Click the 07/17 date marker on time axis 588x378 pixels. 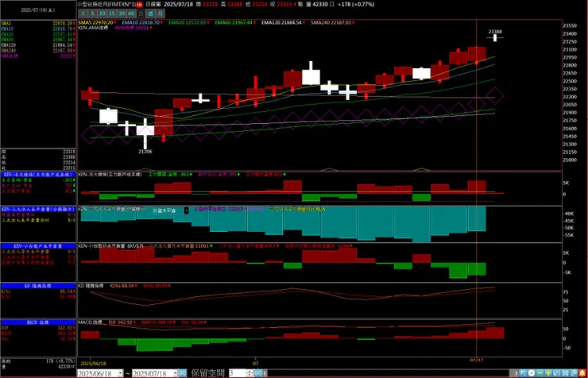476,360
